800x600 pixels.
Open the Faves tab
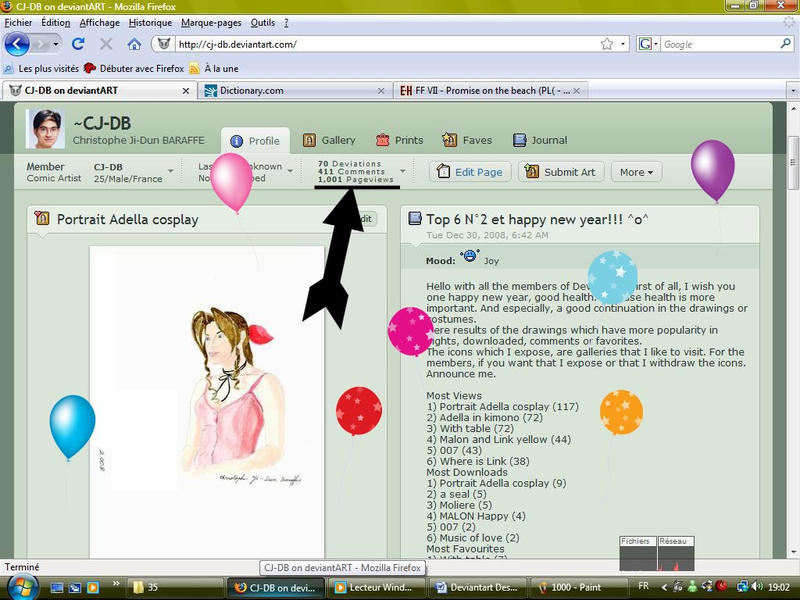[x=467, y=140]
